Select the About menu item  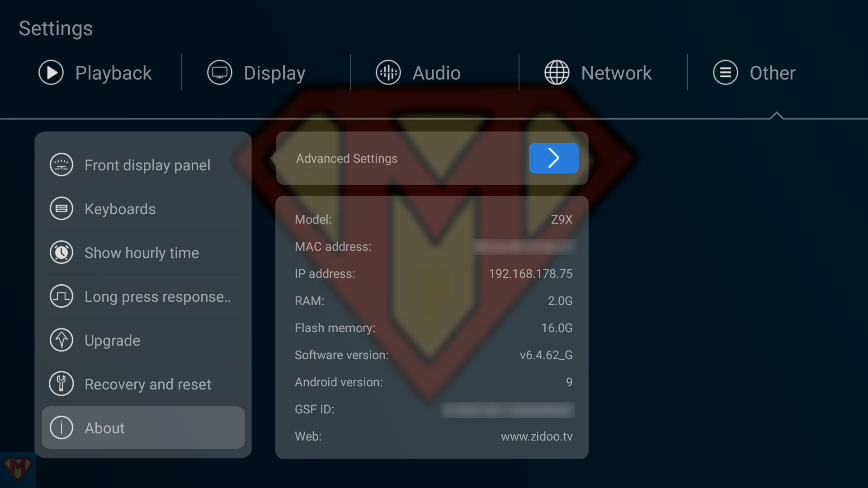click(143, 428)
